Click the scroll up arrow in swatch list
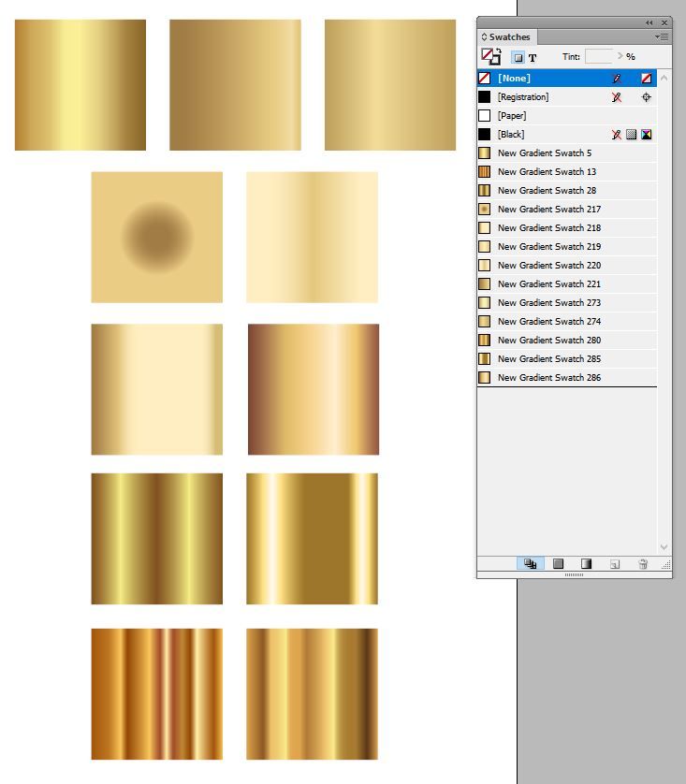Screen dimensions: 686x784 click(x=664, y=78)
